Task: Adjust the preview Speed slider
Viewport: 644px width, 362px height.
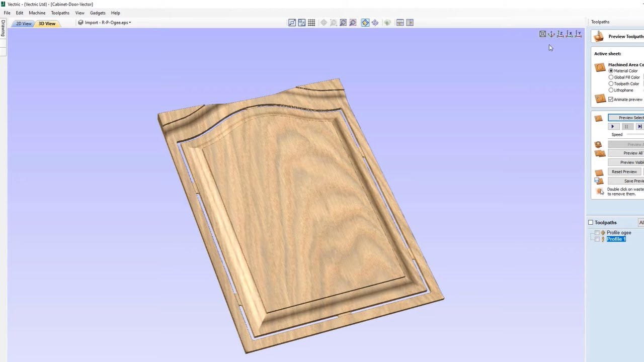Action: pyautogui.click(x=635, y=135)
